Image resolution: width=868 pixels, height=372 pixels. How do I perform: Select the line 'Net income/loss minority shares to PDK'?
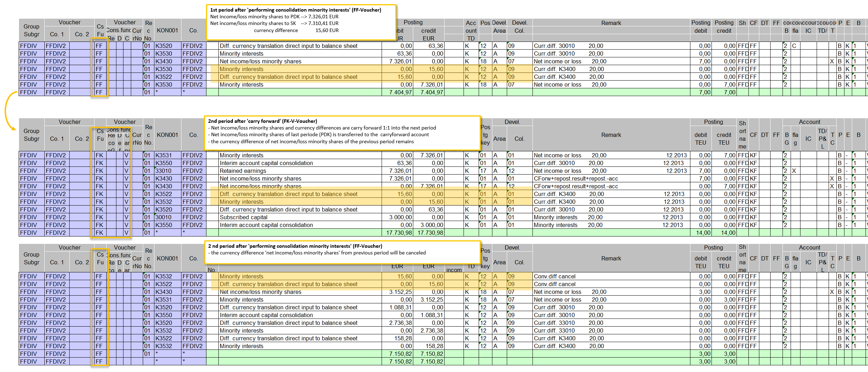274,17
